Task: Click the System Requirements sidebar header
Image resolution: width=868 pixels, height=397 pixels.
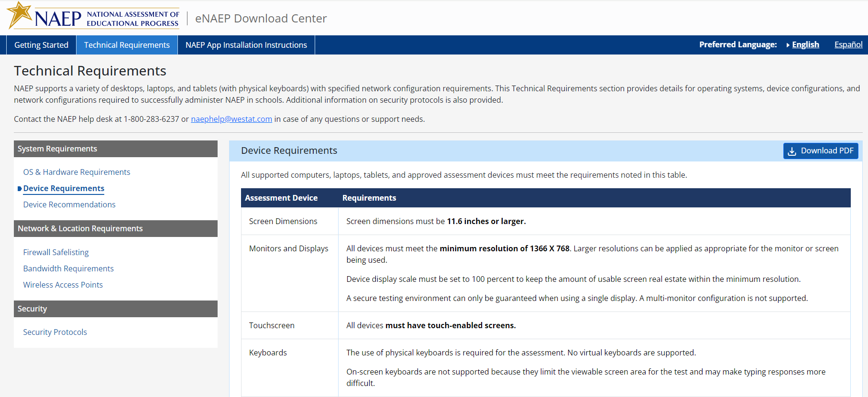Action: (115, 149)
